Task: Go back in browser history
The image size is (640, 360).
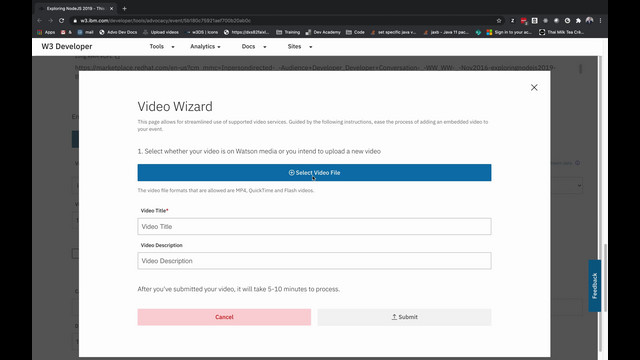Action: click(40, 20)
